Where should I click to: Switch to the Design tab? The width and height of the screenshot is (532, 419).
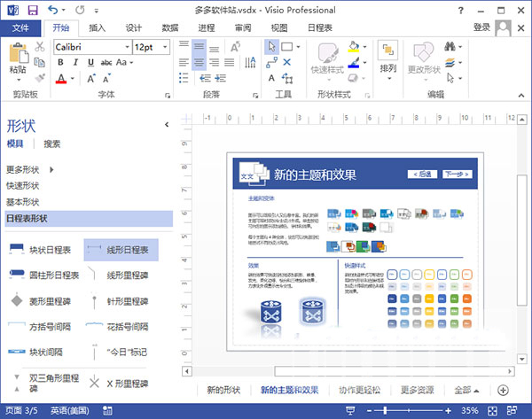[134, 28]
